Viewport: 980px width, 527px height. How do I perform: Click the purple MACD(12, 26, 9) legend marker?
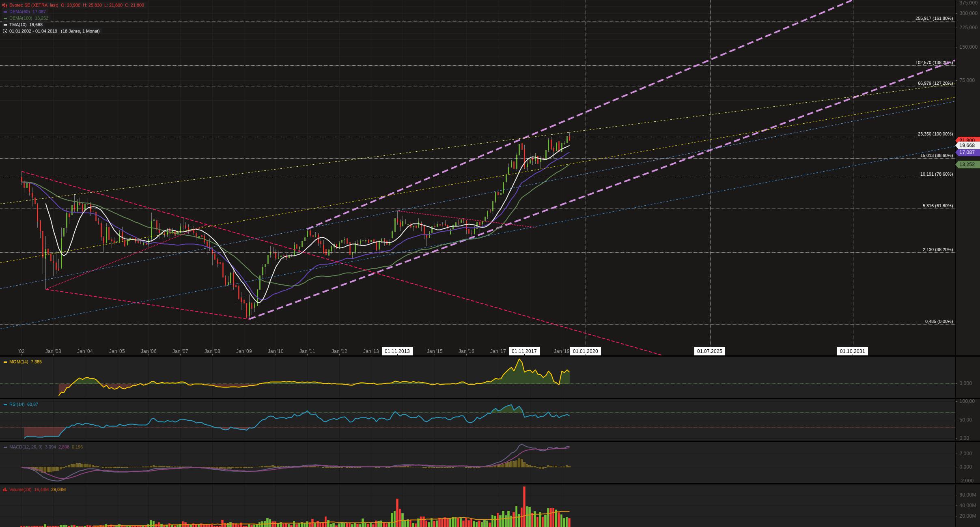(x=5, y=447)
